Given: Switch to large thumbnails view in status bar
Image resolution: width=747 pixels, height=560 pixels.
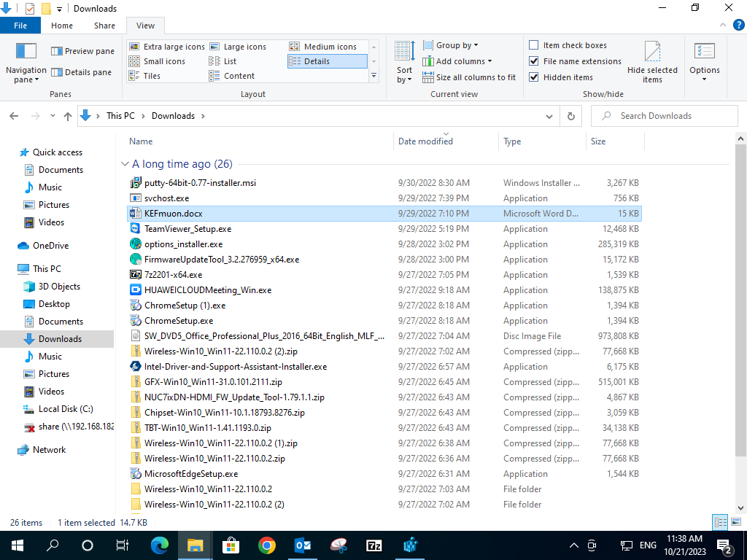Looking at the screenshot, I should click(x=735, y=522).
